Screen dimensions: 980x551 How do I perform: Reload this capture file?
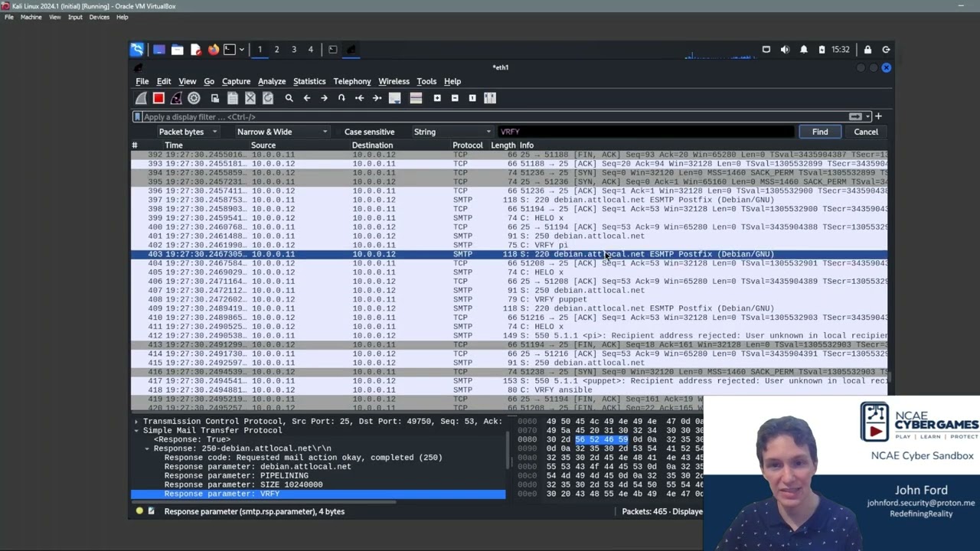(x=268, y=98)
